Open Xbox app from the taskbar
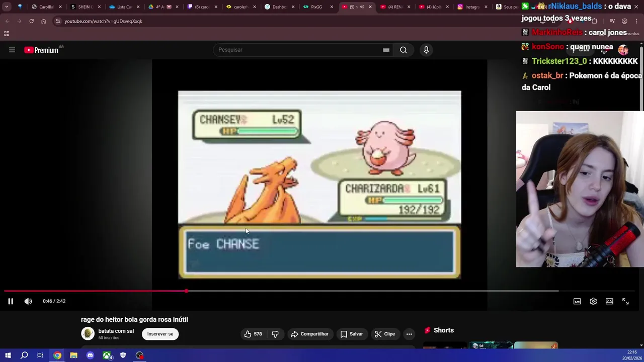Viewport: 644px width, 362px height. coord(107,355)
